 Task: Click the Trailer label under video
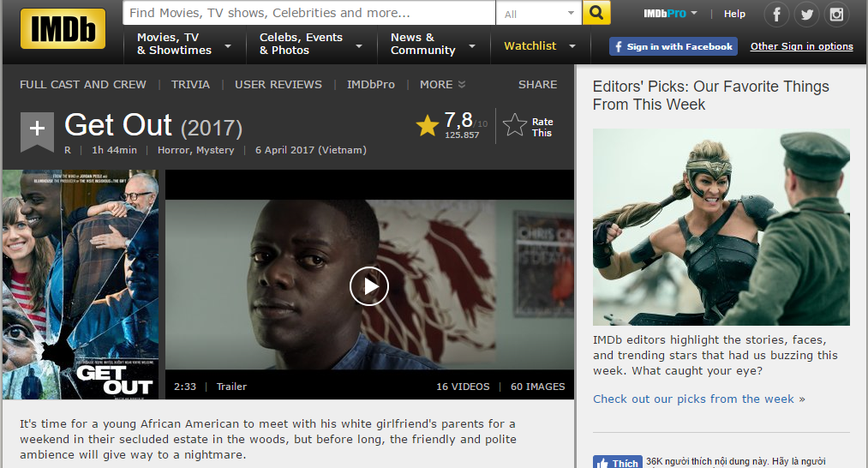pos(231,387)
